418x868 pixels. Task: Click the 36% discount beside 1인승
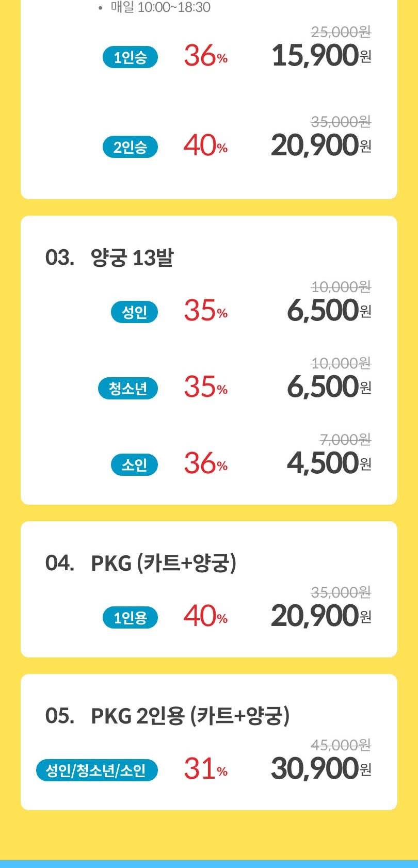point(205,56)
